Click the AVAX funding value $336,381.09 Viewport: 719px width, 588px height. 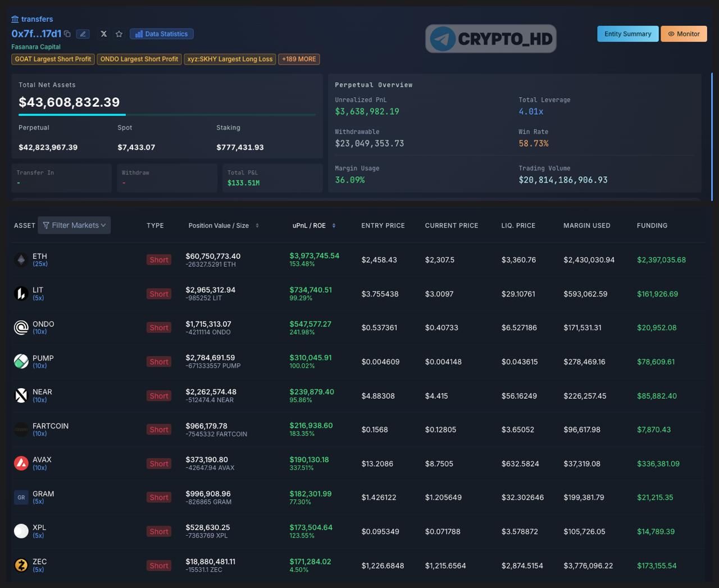[x=658, y=463]
